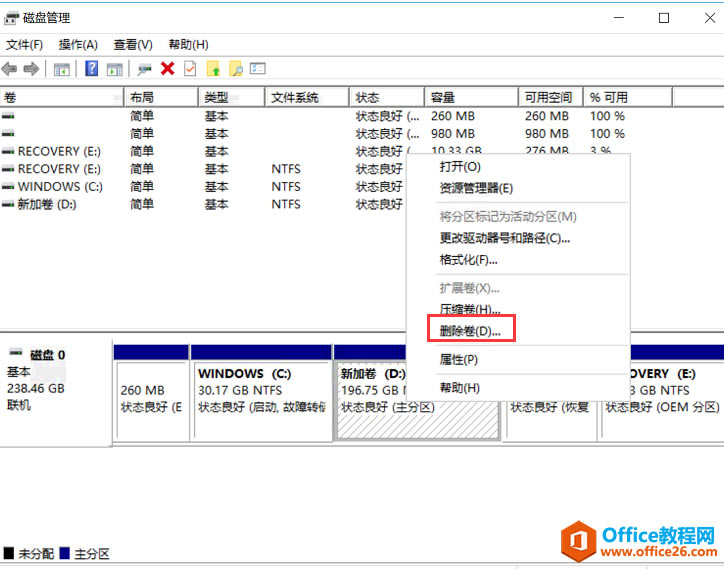Screen dimensions: 724x569
Task: Toggle the show/hide action pane icon
Action: click(x=115, y=70)
